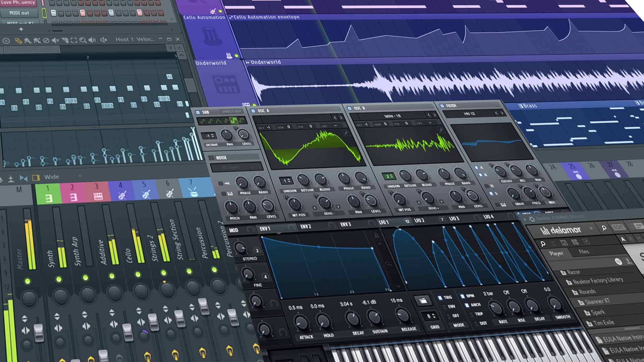Disable the LFO BPM sync checkbox
Image resolution: width=644 pixels, height=362 pixels.
click(462, 296)
